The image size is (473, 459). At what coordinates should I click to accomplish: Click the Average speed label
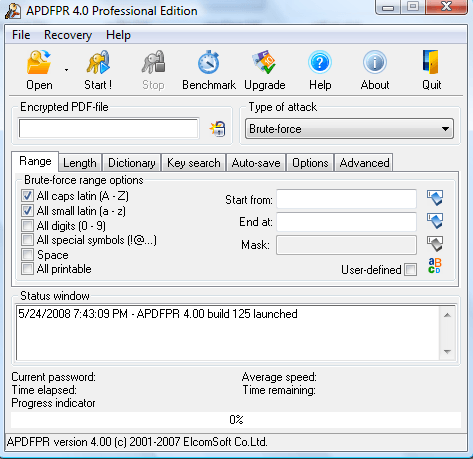279,377
